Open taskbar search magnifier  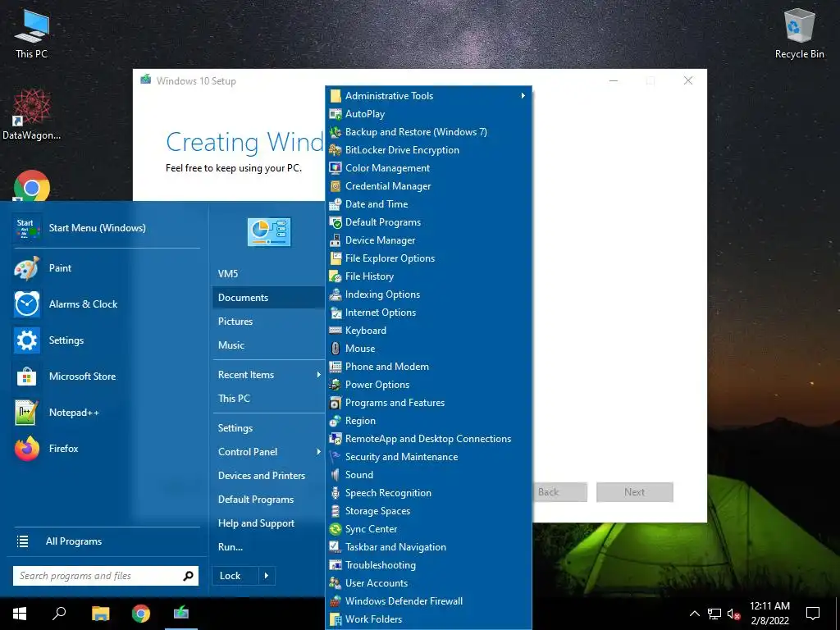59,614
